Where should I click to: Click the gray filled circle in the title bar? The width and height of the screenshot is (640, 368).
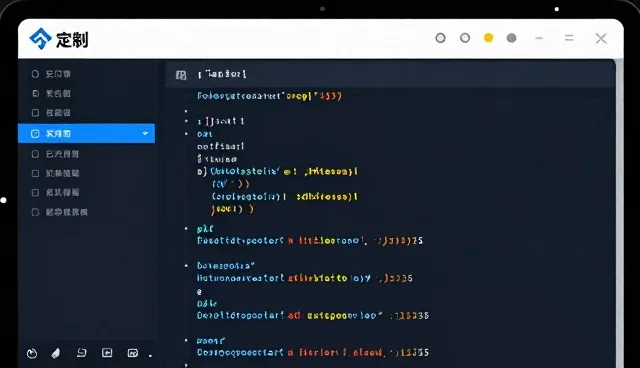[511, 38]
